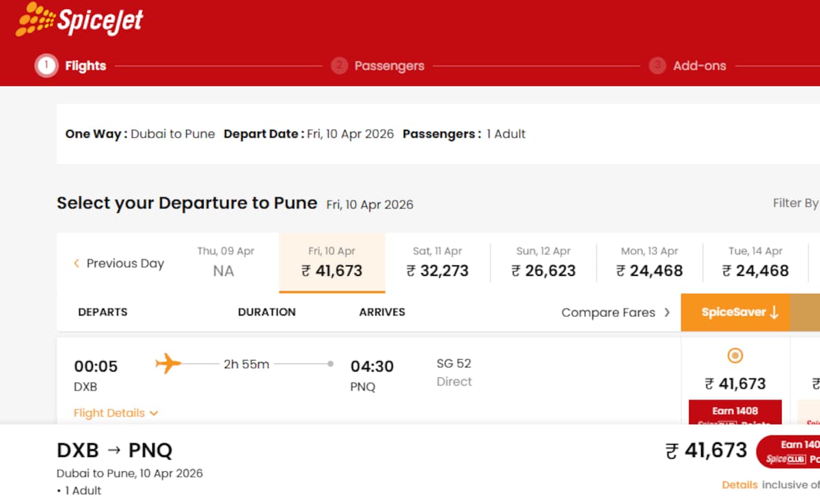Click the Earn 1408 SpiceClub points badge
This screenshot has height=504, width=820.
(x=735, y=412)
